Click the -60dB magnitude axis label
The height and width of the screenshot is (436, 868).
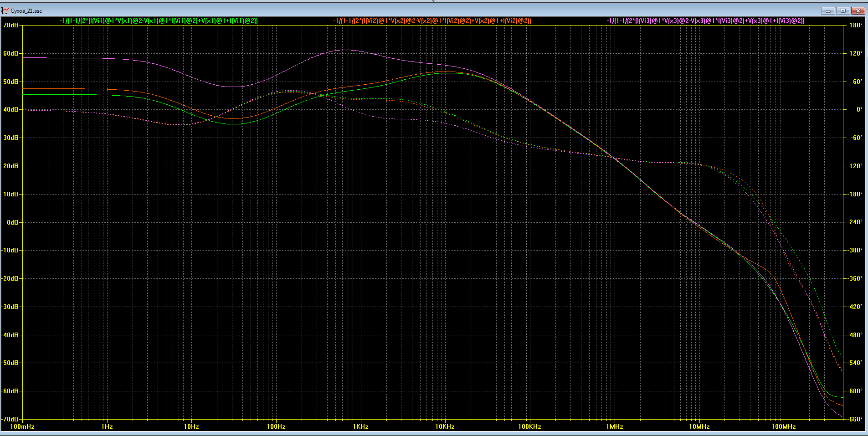10,391
